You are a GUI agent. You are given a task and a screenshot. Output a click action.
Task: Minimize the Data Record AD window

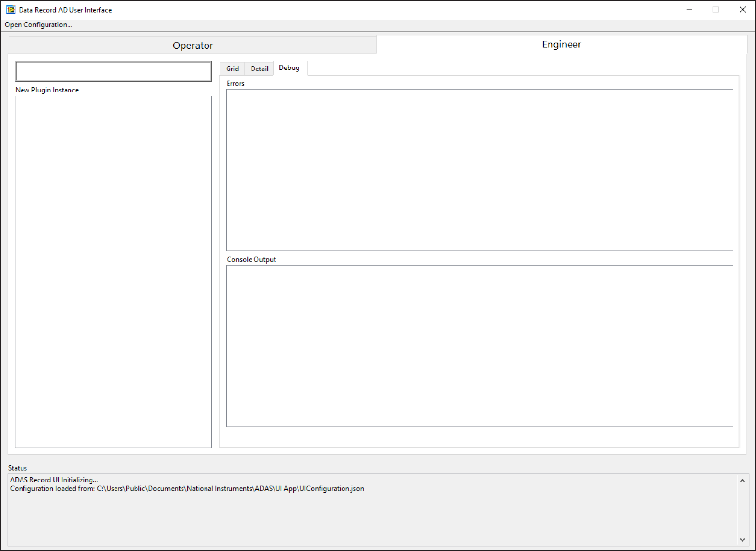click(x=689, y=10)
